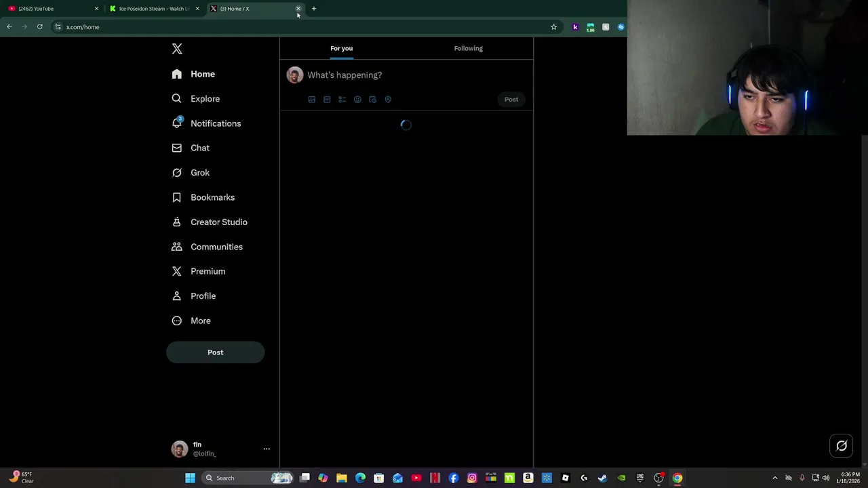The height and width of the screenshot is (488, 868).
Task: Open Netflix from taskbar
Action: coord(435,478)
